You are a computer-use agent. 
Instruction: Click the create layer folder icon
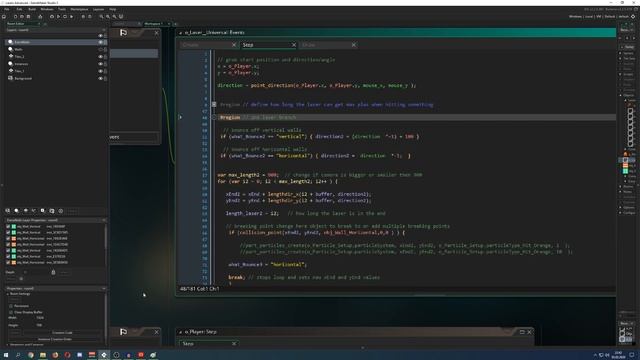coord(52,211)
